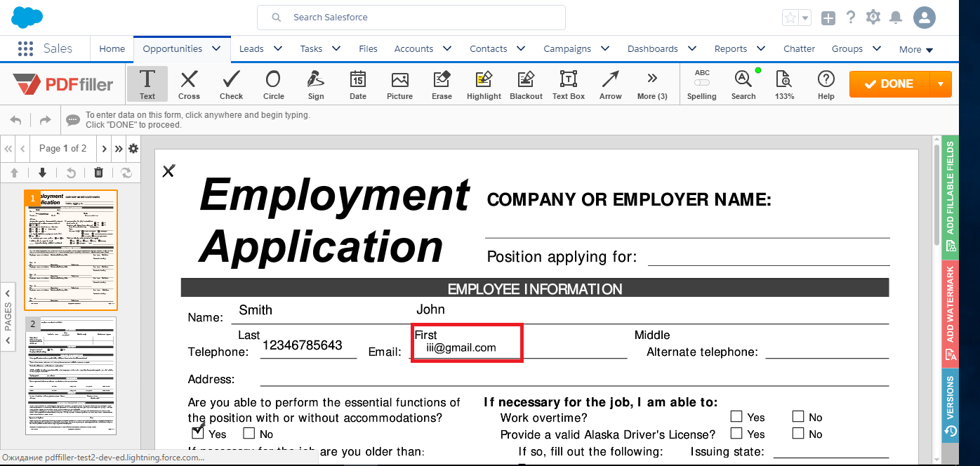This screenshot has width=980, height=466.
Task: Show More (3) tools
Action: [x=652, y=84]
